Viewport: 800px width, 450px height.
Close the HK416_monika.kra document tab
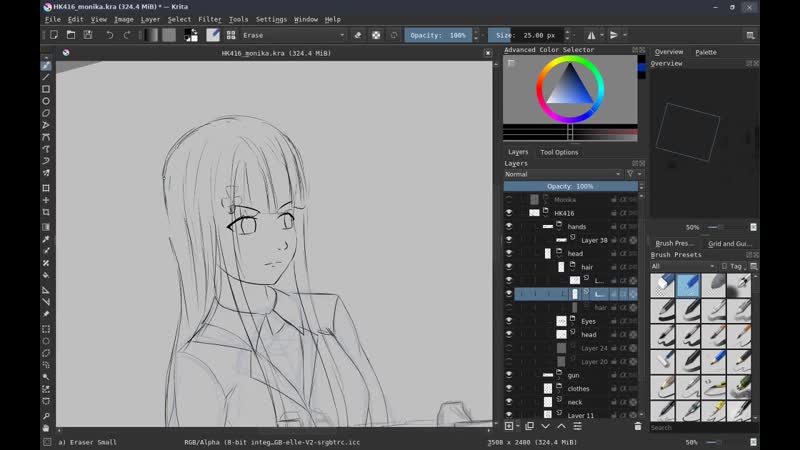pos(488,53)
